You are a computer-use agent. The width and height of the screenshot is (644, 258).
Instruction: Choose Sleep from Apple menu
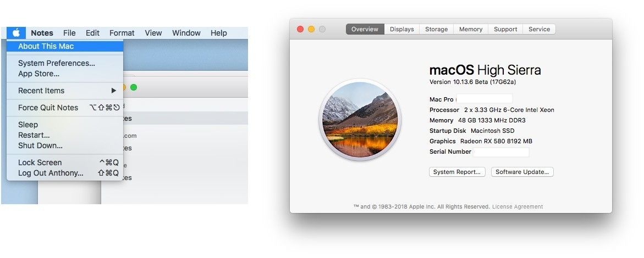point(27,125)
